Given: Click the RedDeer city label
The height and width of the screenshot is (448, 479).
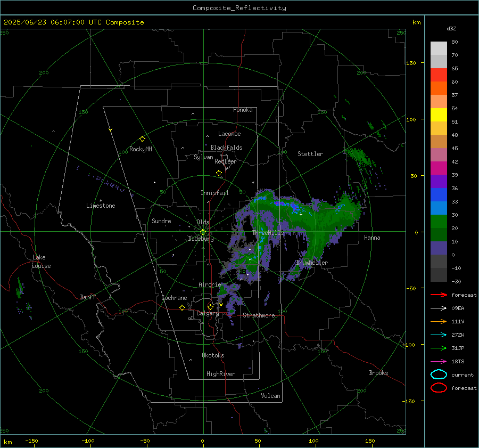Looking at the screenshot, I should coord(226,161).
